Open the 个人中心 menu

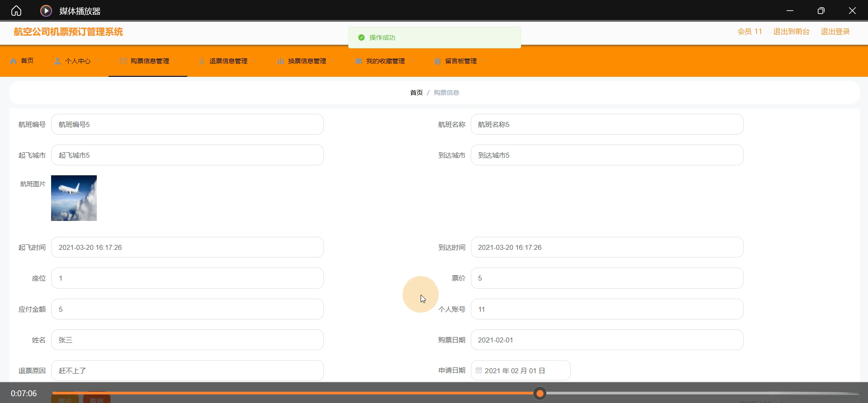point(77,61)
